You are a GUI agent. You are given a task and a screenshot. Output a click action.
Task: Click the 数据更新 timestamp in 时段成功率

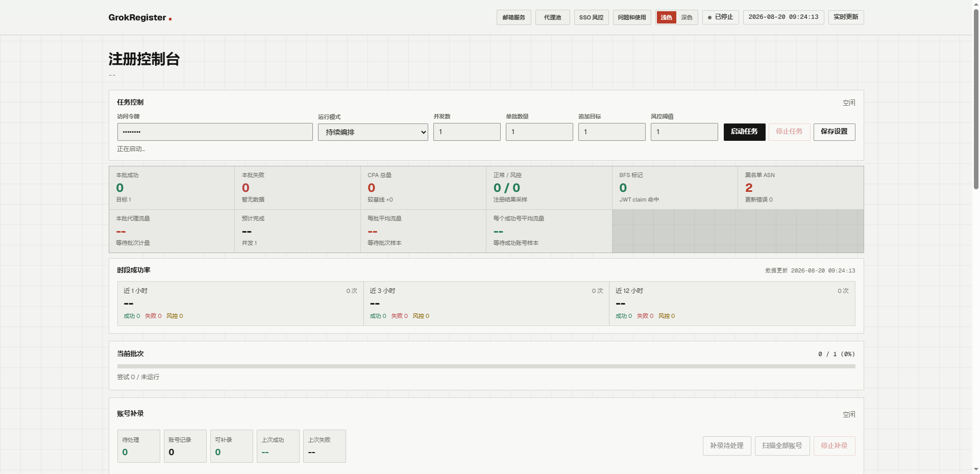[x=810, y=270]
